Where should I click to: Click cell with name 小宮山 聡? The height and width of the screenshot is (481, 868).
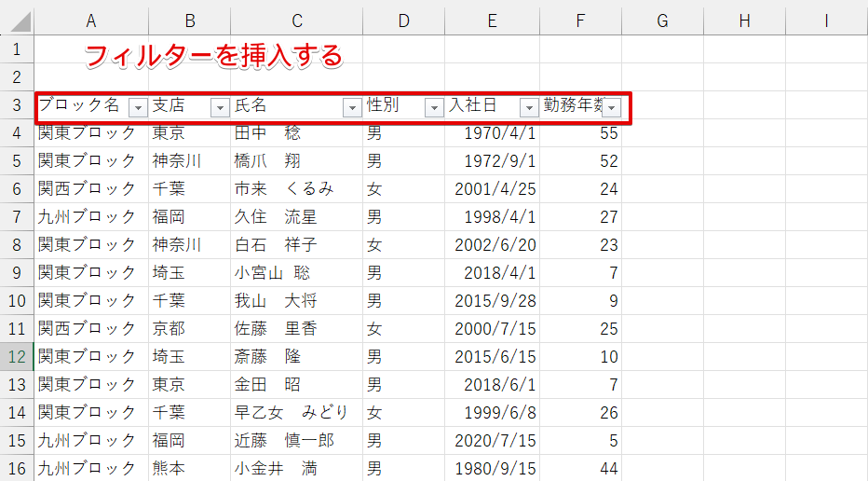tap(297, 272)
